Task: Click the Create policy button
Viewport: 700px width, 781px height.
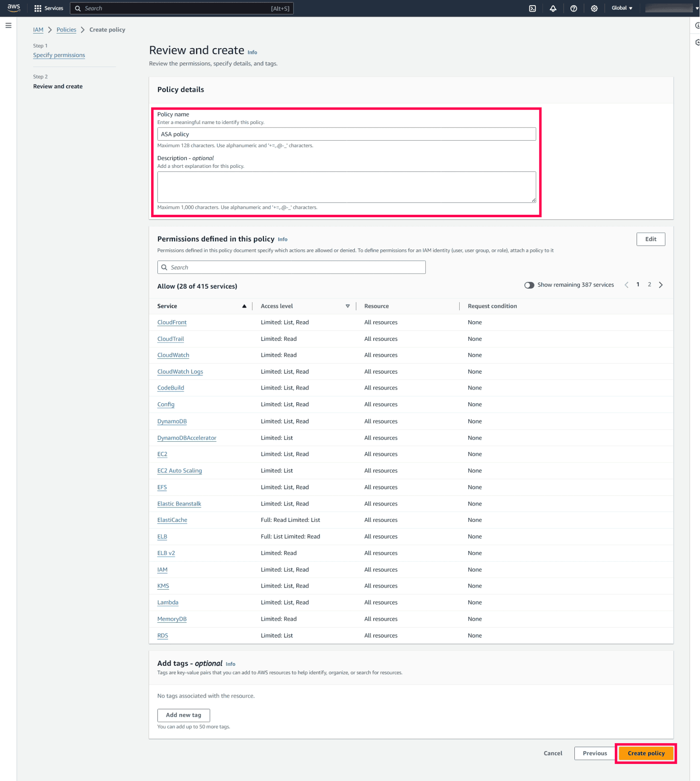Action: click(646, 753)
